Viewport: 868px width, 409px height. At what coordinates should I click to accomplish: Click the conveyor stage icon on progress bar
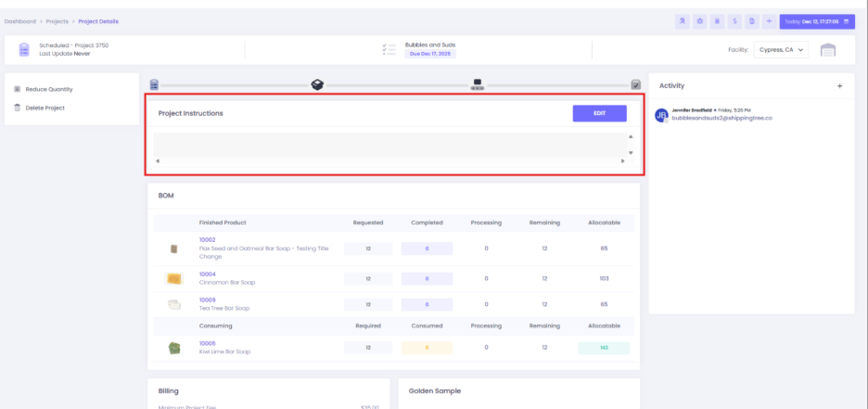pyautogui.click(x=478, y=84)
